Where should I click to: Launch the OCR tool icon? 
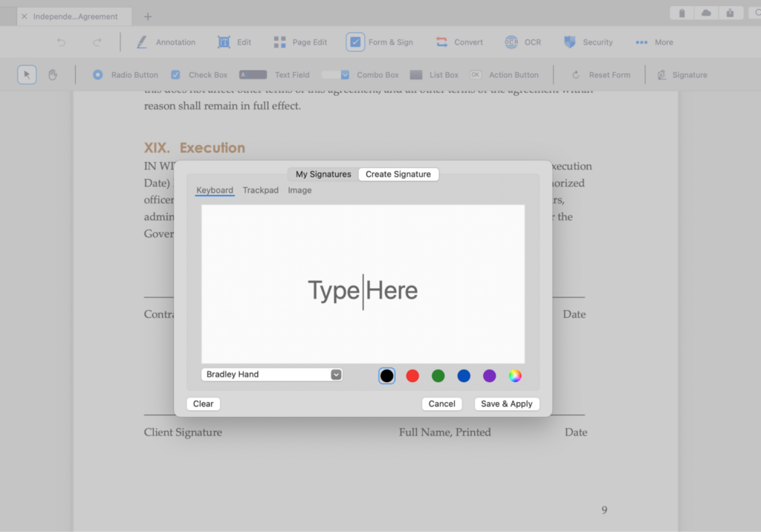coord(511,42)
